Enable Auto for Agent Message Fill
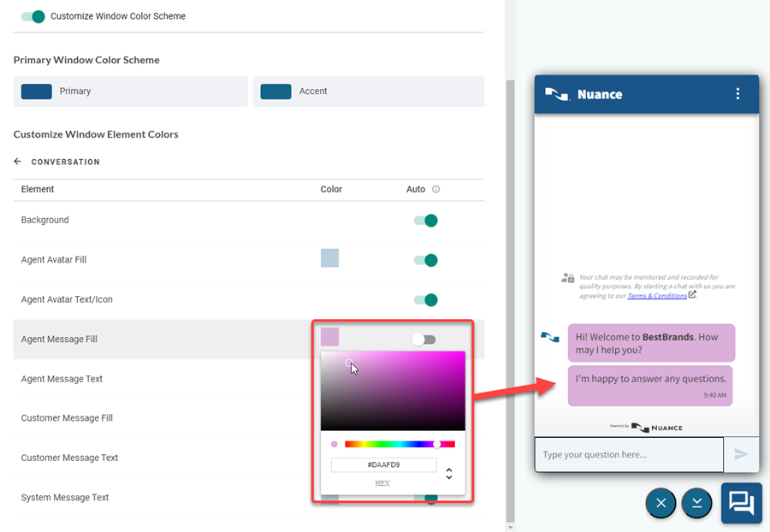 tap(423, 340)
